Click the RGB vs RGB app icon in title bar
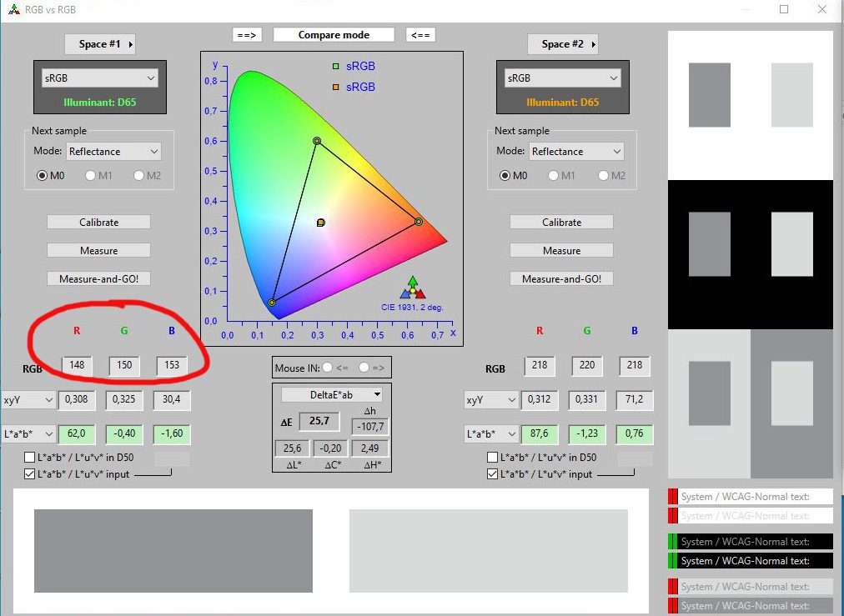 click(x=13, y=9)
